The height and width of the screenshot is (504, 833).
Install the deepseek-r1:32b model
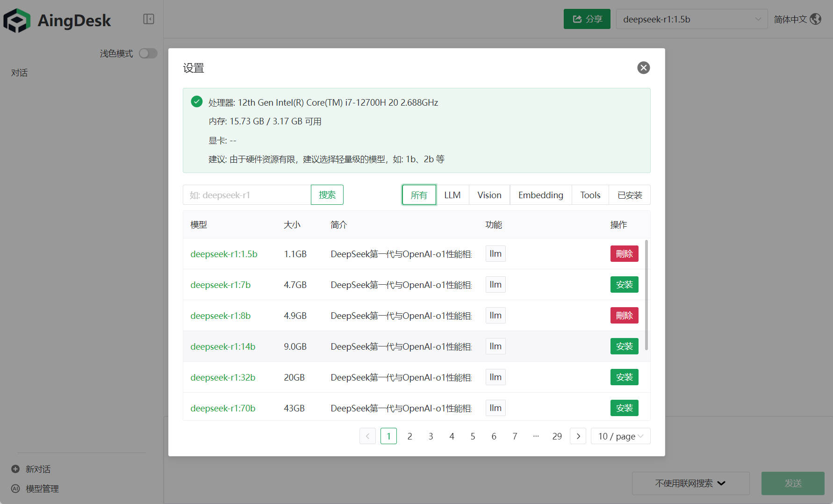coord(625,377)
